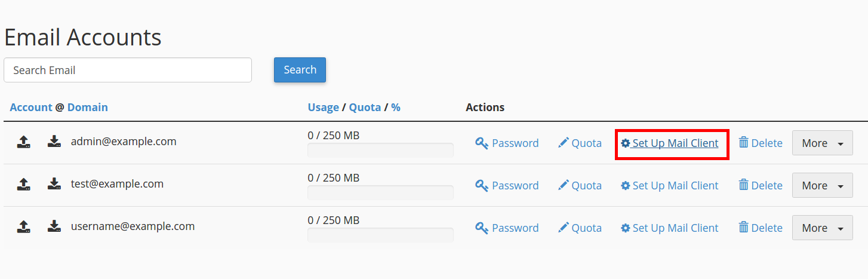
Task: Click usage progress bar for admin@example.com
Action: click(x=380, y=150)
